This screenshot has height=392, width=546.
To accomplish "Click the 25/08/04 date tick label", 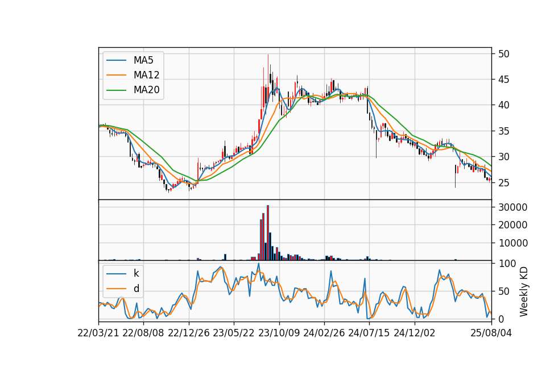I will 491,333.
